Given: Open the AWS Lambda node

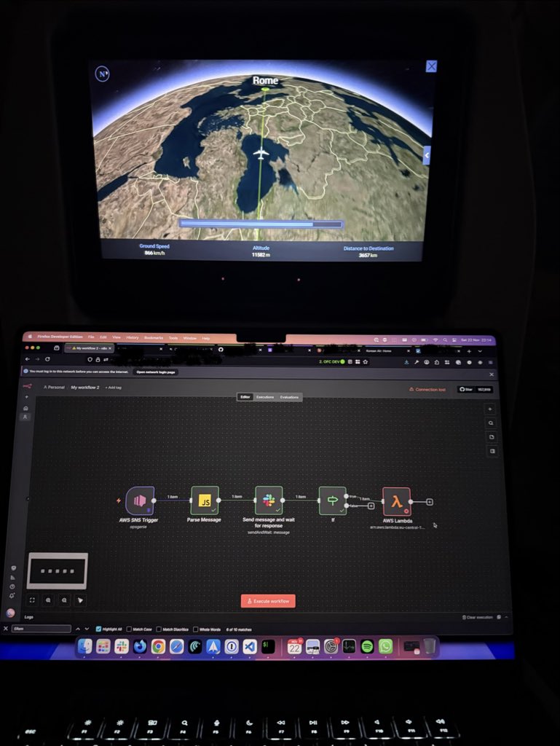Looking at the screenshot, I should [x=396, y=501].
